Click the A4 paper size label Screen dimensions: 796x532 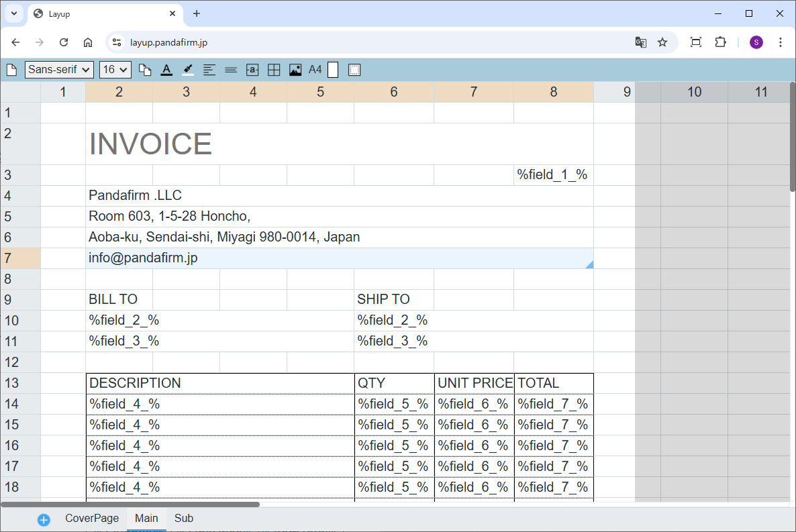(x=315, y=70)
